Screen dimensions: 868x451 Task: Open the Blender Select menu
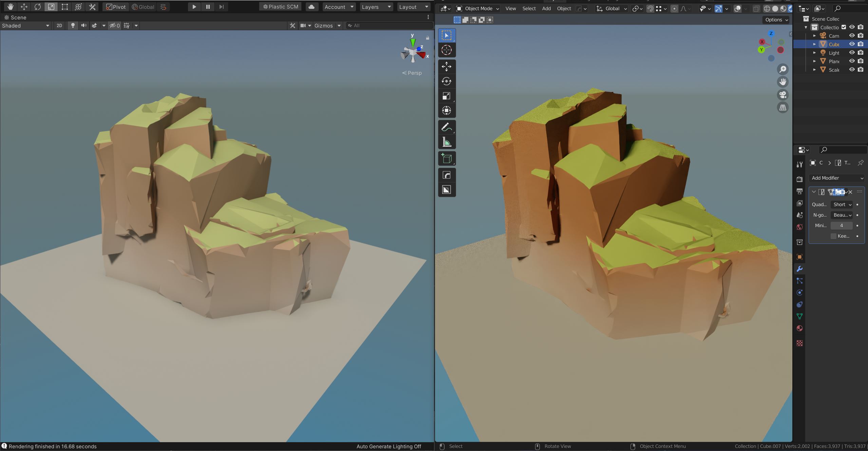click(x=529, y=8)
